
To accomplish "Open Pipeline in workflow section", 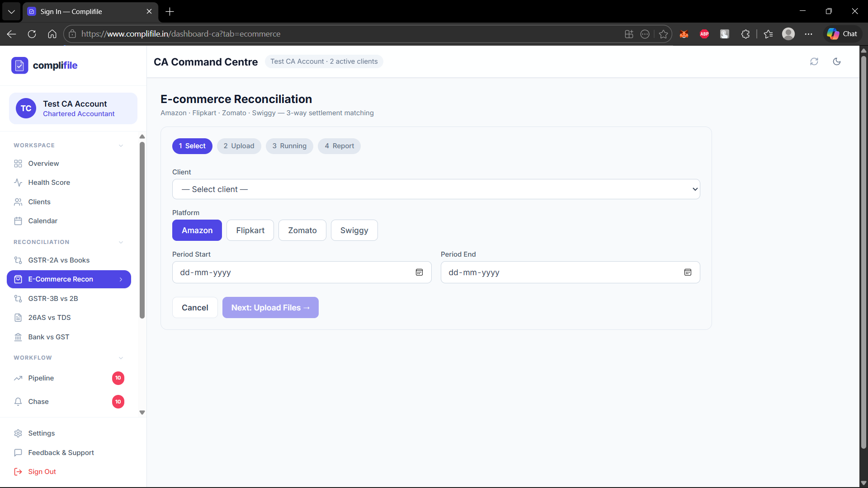I will click(69, 378).
